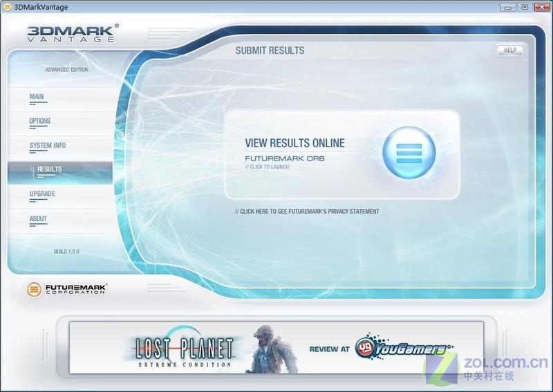Maximize the 3DMarkVantage window
The width and height of the screenshot is (553, 392).
525,7
